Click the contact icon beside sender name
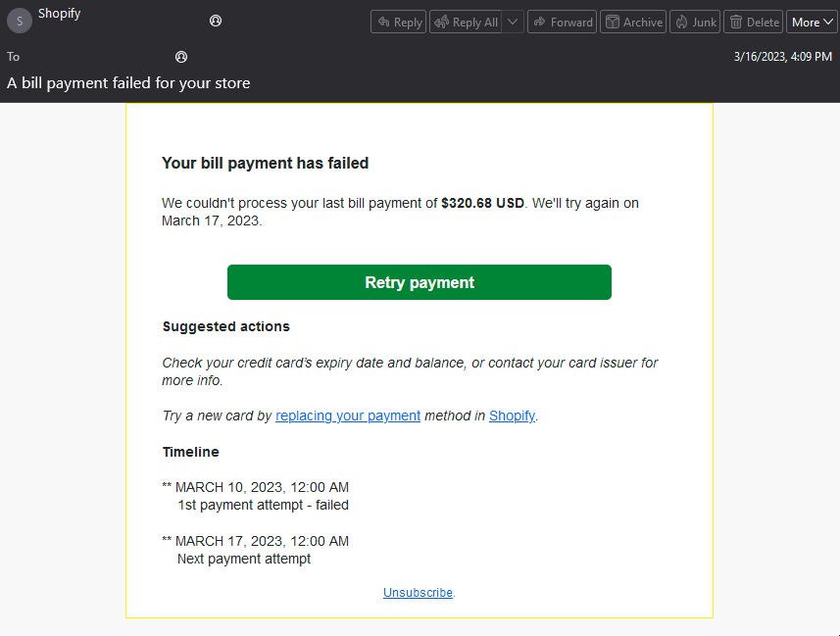 pos(216,21)
